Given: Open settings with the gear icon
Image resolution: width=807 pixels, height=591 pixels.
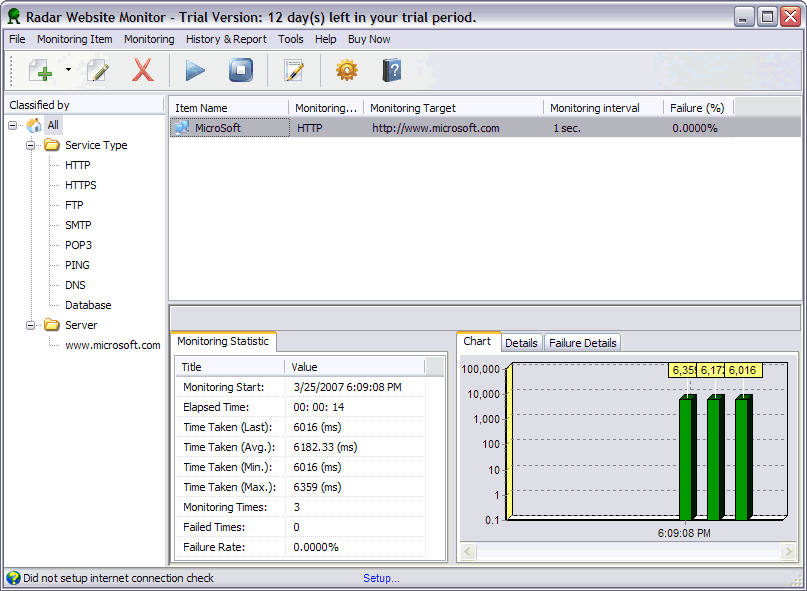Looking at the screenshot, I should pos(346,70).
